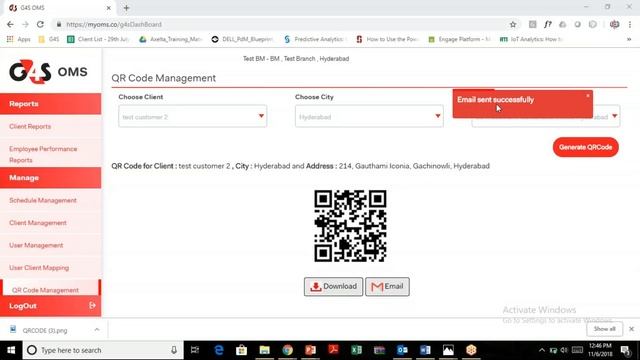Open the Choose Client dropdown
This screenshot has height=360, width=640.
pyautogui.click(x=193, y=116)
